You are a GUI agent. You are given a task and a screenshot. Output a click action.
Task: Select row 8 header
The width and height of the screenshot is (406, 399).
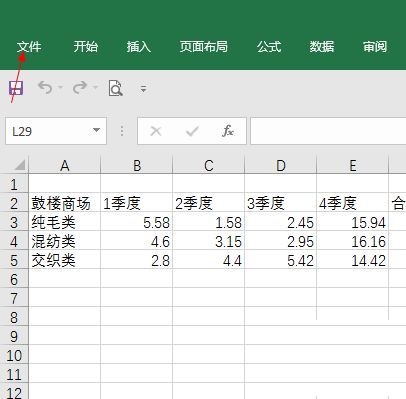coord(14,317)
